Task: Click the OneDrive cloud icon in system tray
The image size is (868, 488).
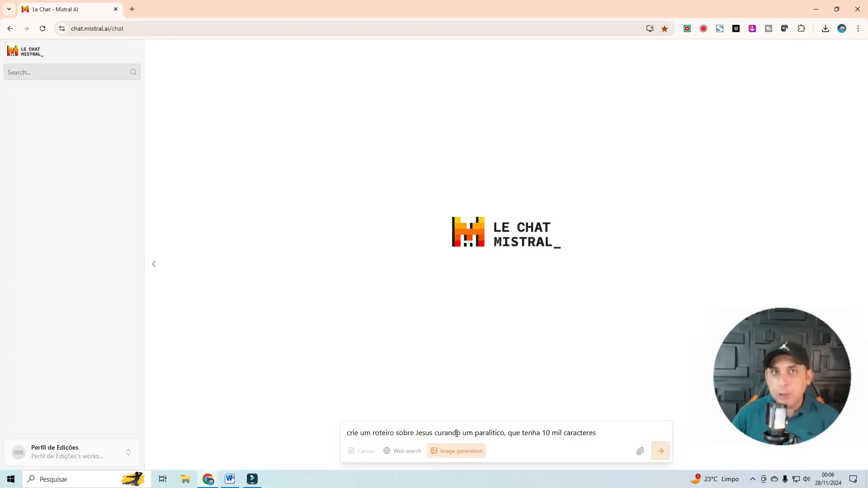Action: [774, 479]
